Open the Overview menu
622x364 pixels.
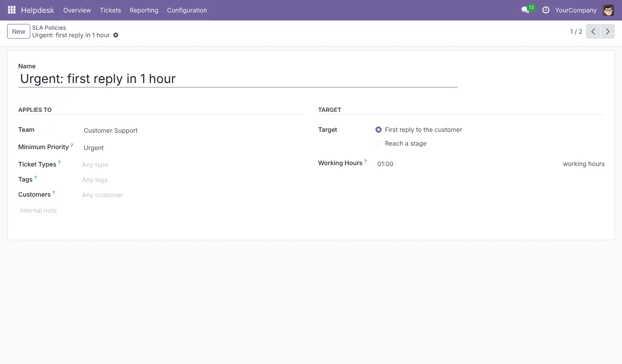pyautogui.click(x=77, y=10)
